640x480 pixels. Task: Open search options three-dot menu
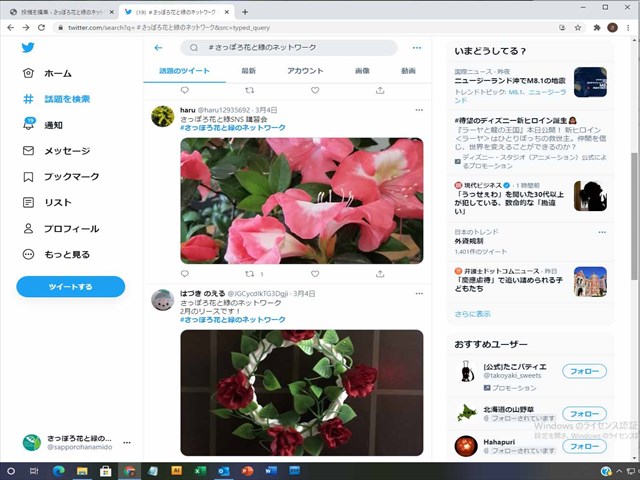pyautogui.click(x=417, y=47)
